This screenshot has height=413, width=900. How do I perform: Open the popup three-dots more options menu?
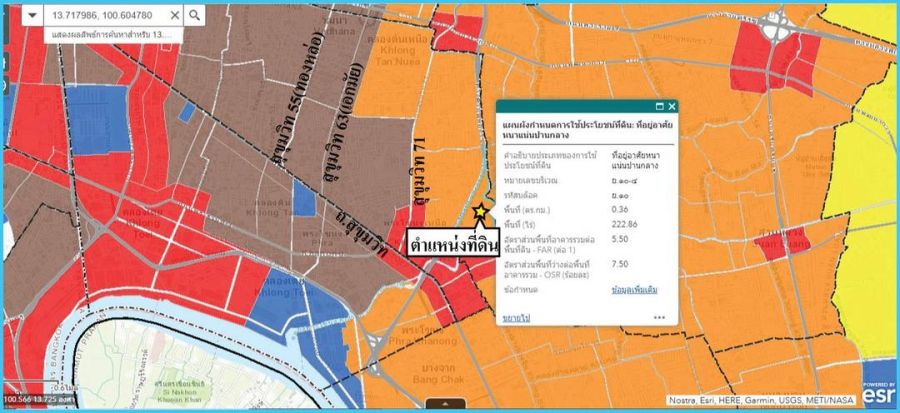pyautogui.click(x=660, y=316)
